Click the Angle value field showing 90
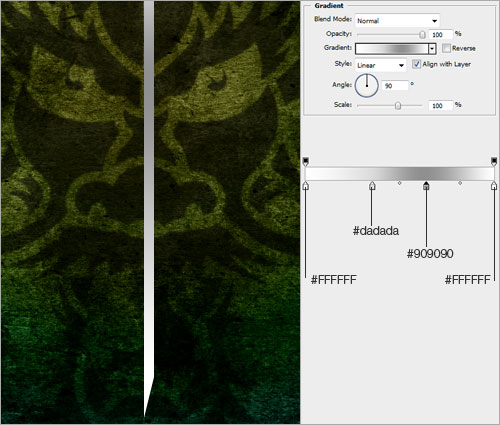Viewport: 500px width, 425px height. [395, 86]
